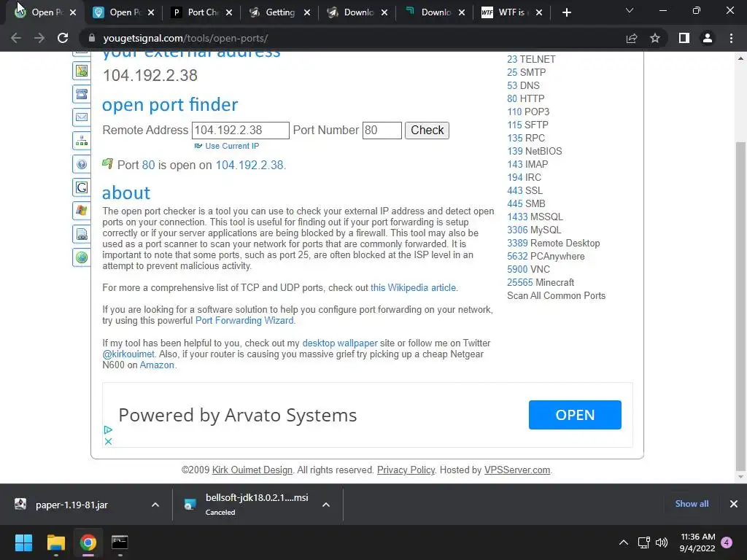Viewport: 747px width, 560px height.
Task: Close the downloads bar
Action: click(x=734, y=504)
